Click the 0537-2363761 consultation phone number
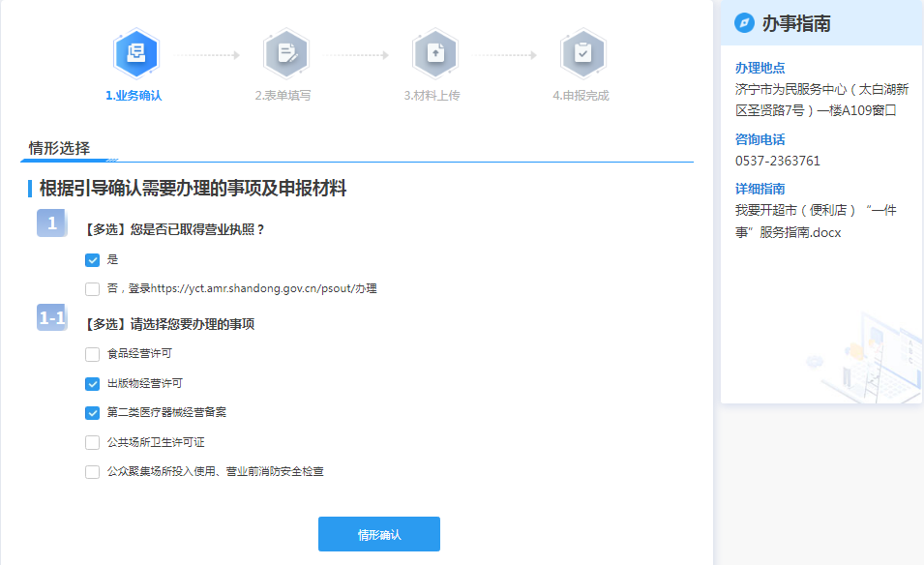 coord(777,161)
